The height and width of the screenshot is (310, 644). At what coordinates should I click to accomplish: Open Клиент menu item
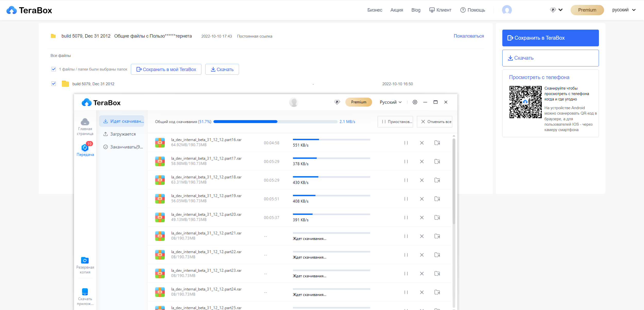[440, 10]
